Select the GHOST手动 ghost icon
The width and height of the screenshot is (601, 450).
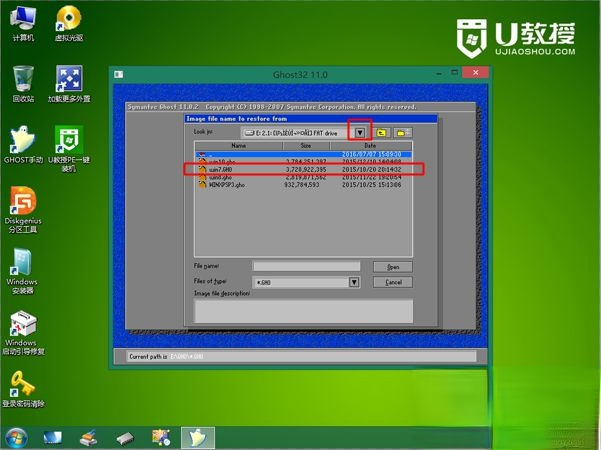pos(23,145)
